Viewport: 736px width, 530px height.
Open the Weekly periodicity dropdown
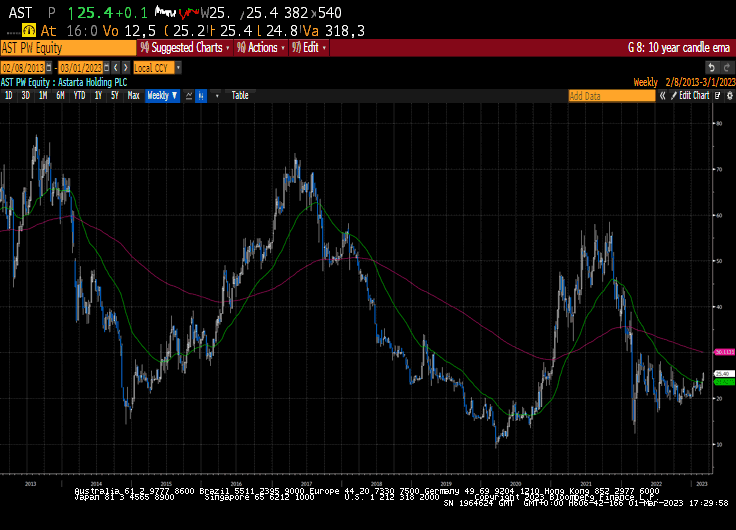coord(161,96)
